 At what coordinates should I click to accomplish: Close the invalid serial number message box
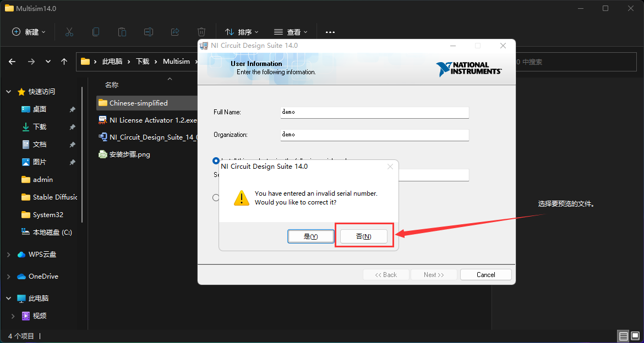[390, 167]
